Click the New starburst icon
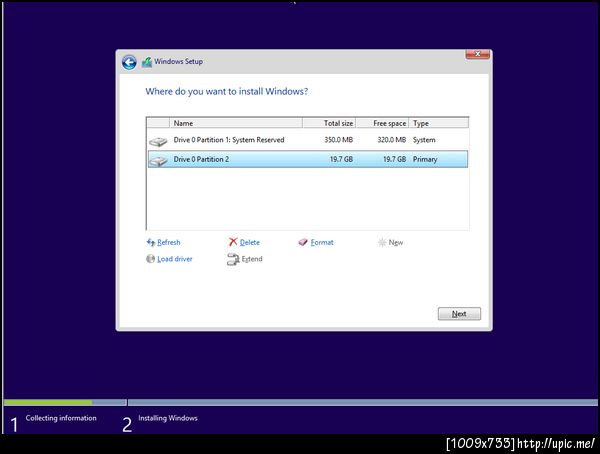The width and height of the screenshot is (600, 454). click(382, 242)
